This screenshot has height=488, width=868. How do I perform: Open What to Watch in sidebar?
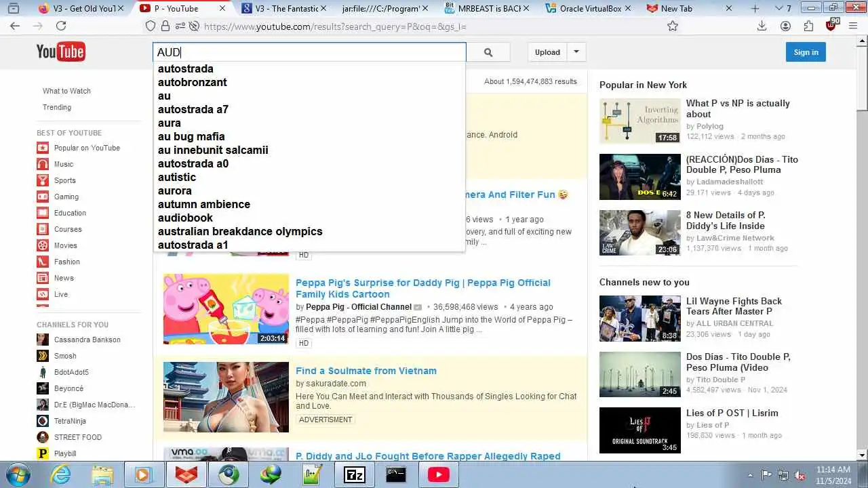tap(66, 91)
